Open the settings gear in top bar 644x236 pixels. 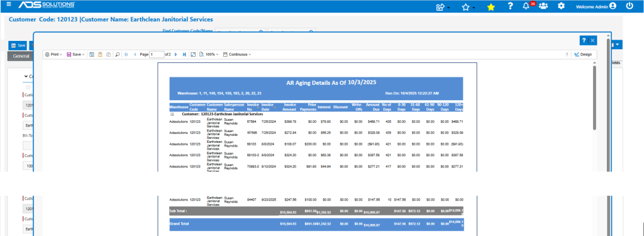tap(561, 6)
